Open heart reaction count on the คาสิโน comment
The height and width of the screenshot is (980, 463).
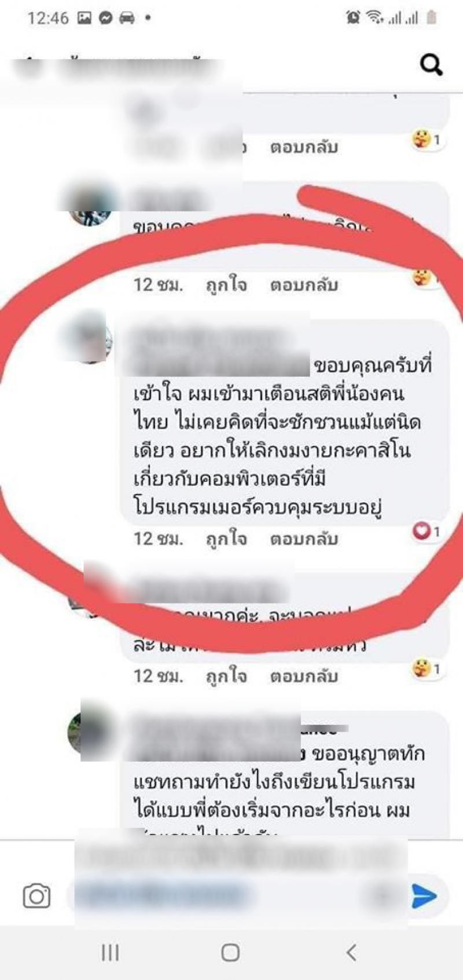[x=426, y=531]
